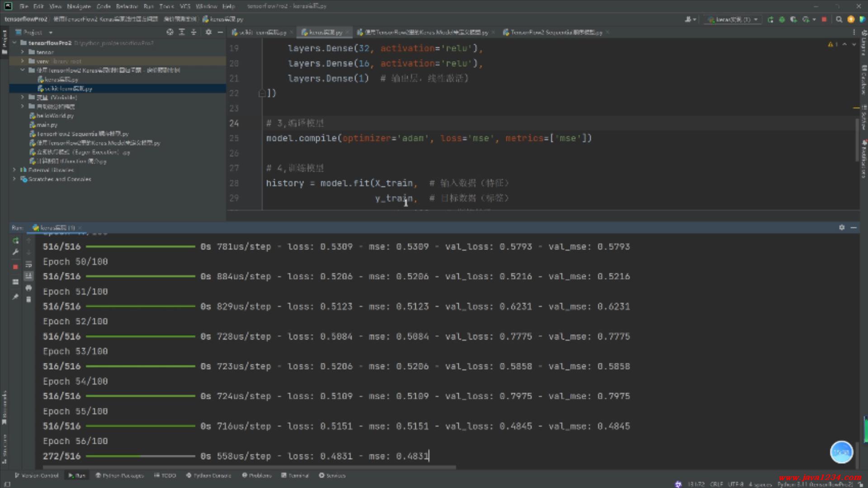This screenshot has height=488, width=868.
Task: Open main.py in project tree
Action: 47,125
